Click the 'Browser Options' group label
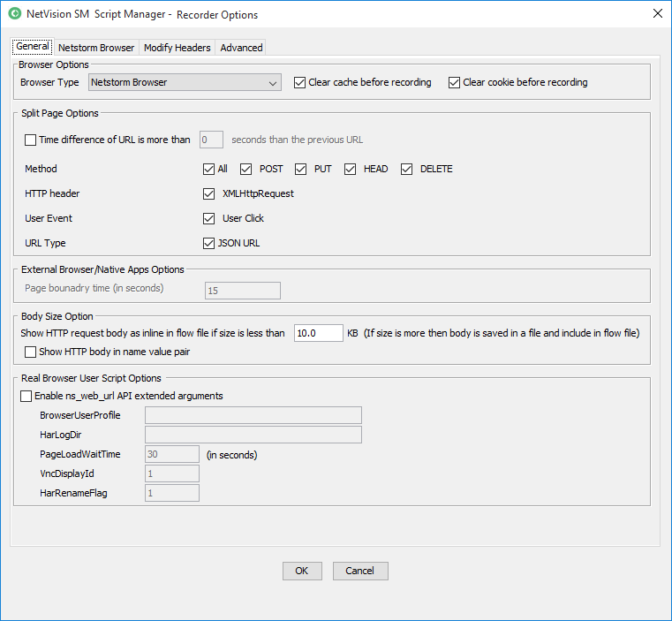 pyautogui.click(x=54, y=64)
